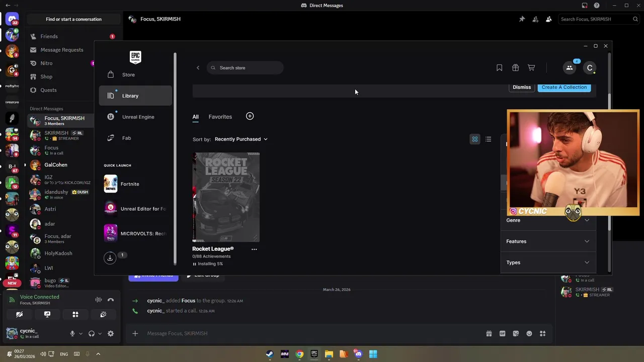Screen dimensions: 644x362
Task: Open Rocket League options three-dot menu
Action: [254, 249]
